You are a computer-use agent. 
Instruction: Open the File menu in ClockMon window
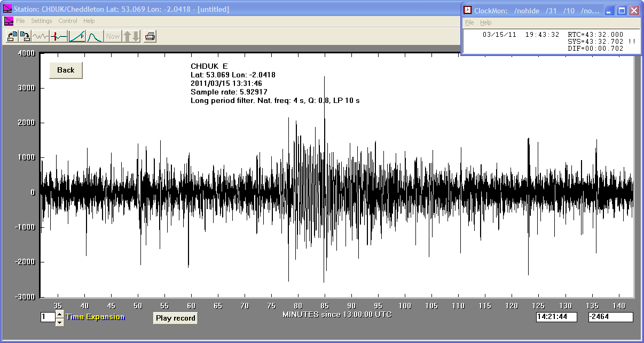469,22
